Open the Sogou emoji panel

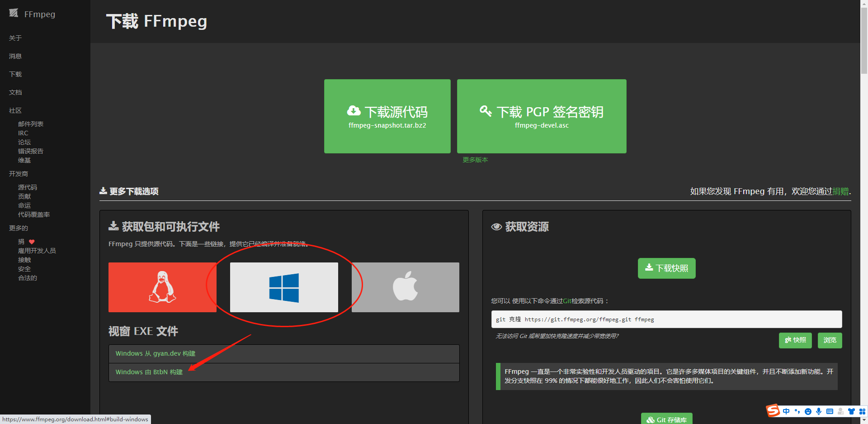coord(808,411)
